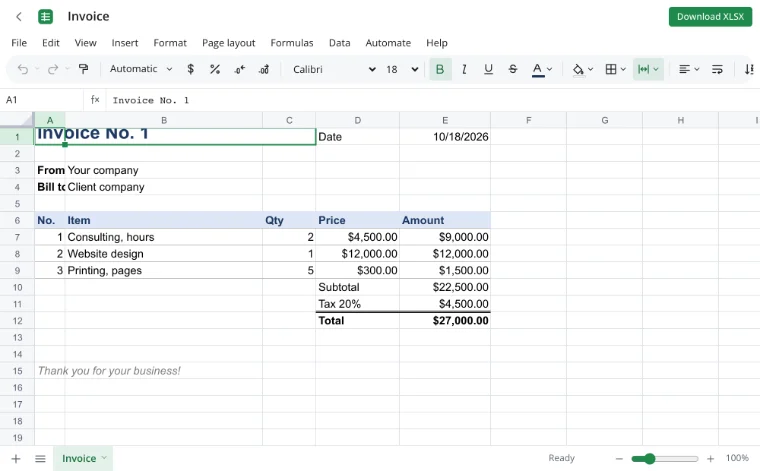Open the Edit menu
Screen dimensions: 760x471
coord(50,43)
